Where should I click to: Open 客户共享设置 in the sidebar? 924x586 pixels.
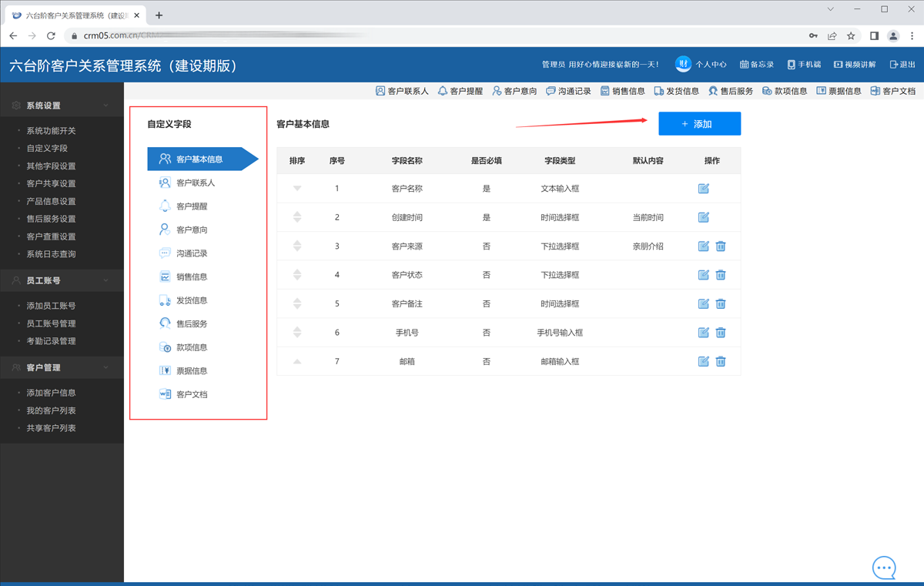pos(51,184)
